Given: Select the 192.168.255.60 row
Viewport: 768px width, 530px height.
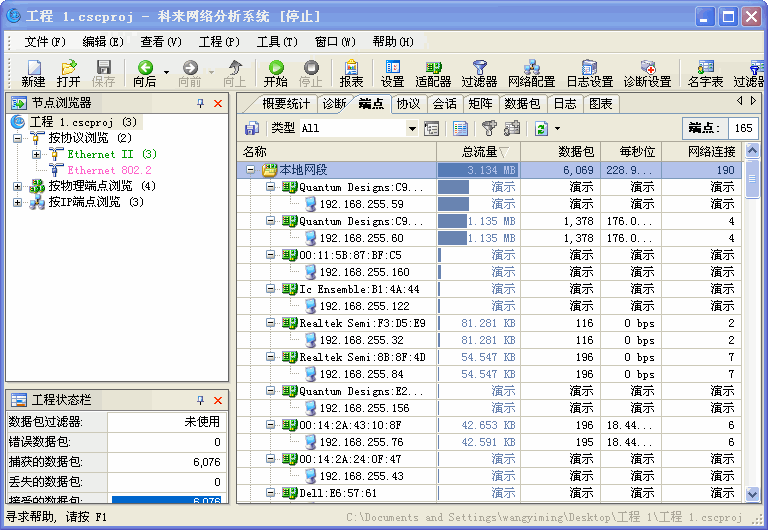Looking at the screenshot, I should click(489, 238).
